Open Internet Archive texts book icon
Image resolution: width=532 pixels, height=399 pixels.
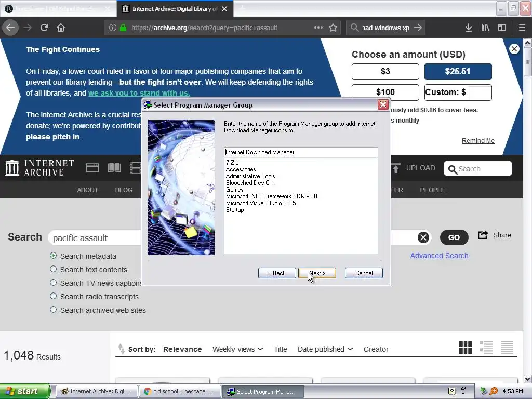click(114, 168)
